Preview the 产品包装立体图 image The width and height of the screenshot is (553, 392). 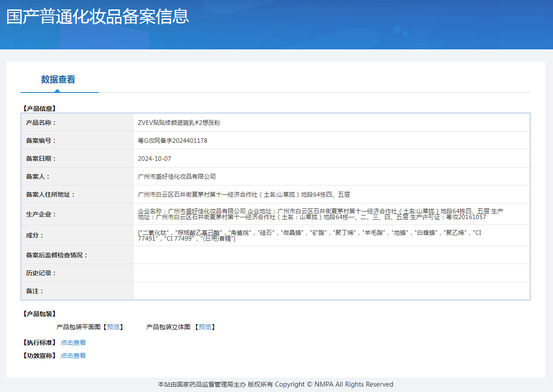coord(205,327)
